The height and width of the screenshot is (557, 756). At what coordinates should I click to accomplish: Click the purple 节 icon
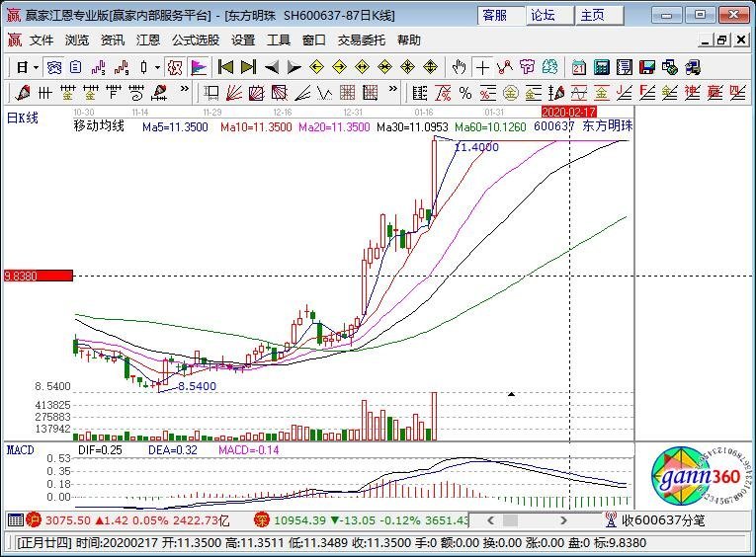click(527, 67)
